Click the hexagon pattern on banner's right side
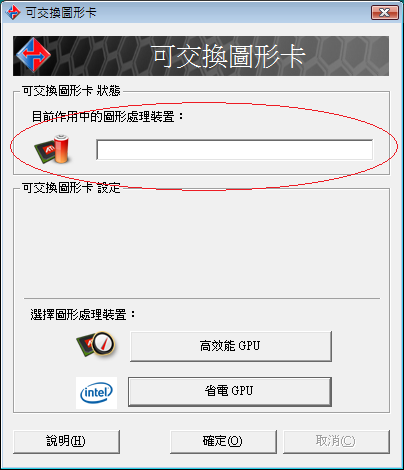404x470 pixels. [x=350, y=56]
